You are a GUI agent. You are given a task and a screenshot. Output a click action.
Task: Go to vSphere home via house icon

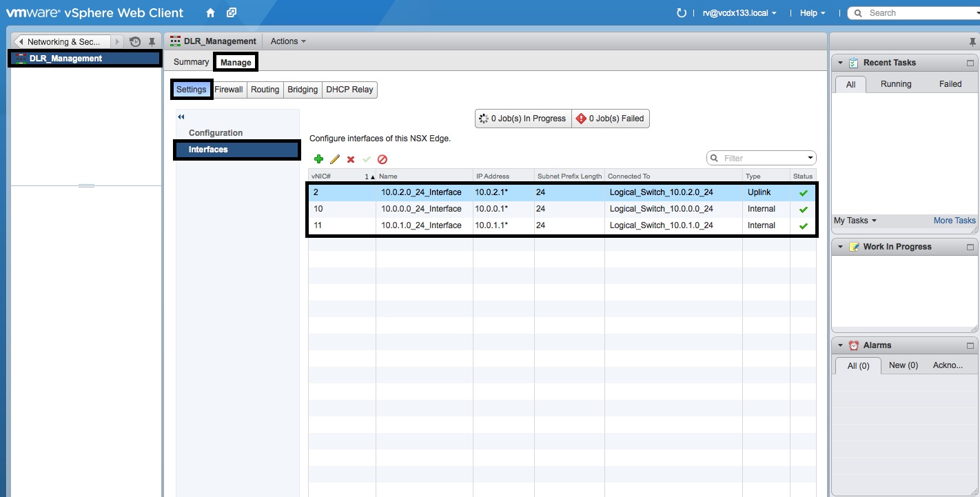point(211,13)
